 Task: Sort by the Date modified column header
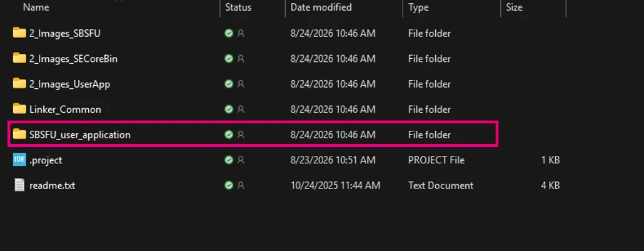(x=321, y=8)
